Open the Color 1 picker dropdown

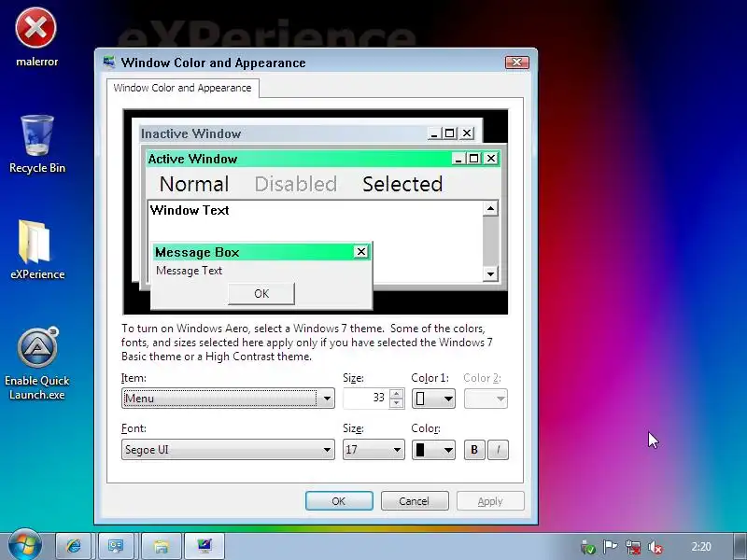point(433,399)
